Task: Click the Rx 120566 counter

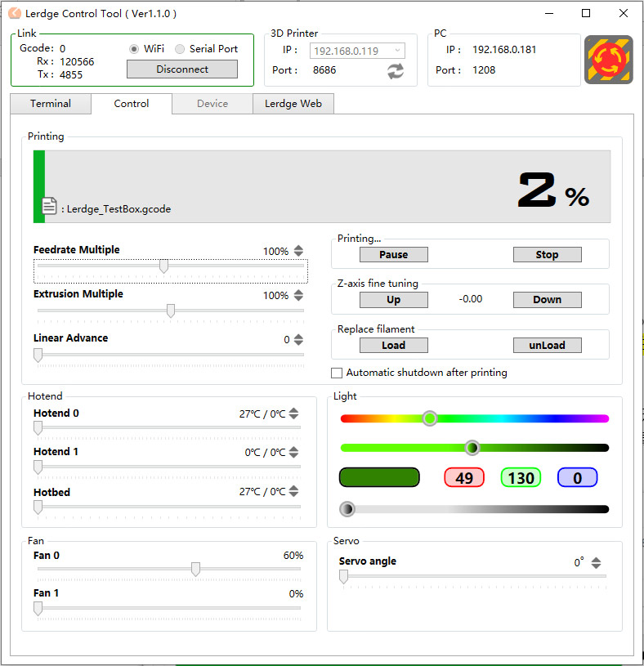Action: pyautogui.click(x=77, y=62)
